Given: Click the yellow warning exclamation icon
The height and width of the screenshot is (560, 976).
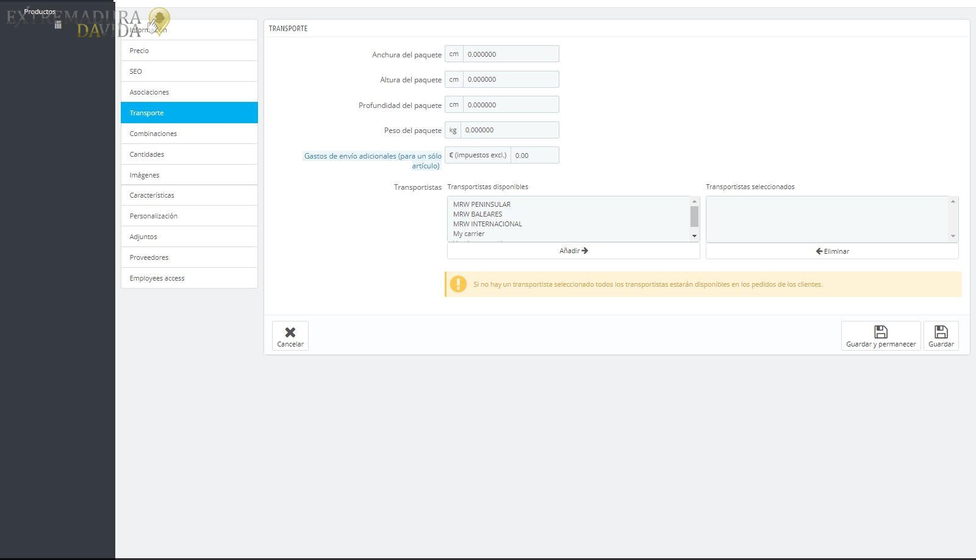Looking at the screenshot, I should (458, 284).
